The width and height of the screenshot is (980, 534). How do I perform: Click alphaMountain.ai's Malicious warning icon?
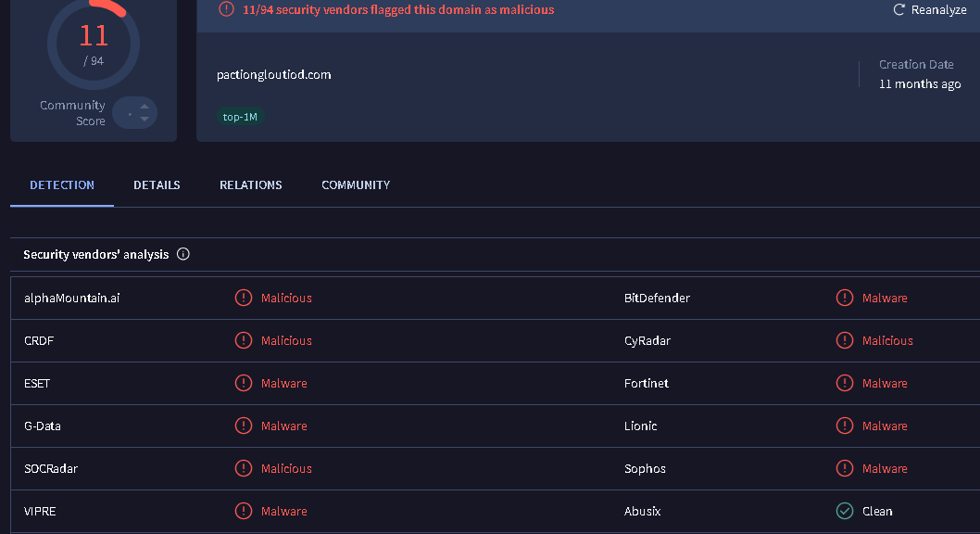click(244, 298)
